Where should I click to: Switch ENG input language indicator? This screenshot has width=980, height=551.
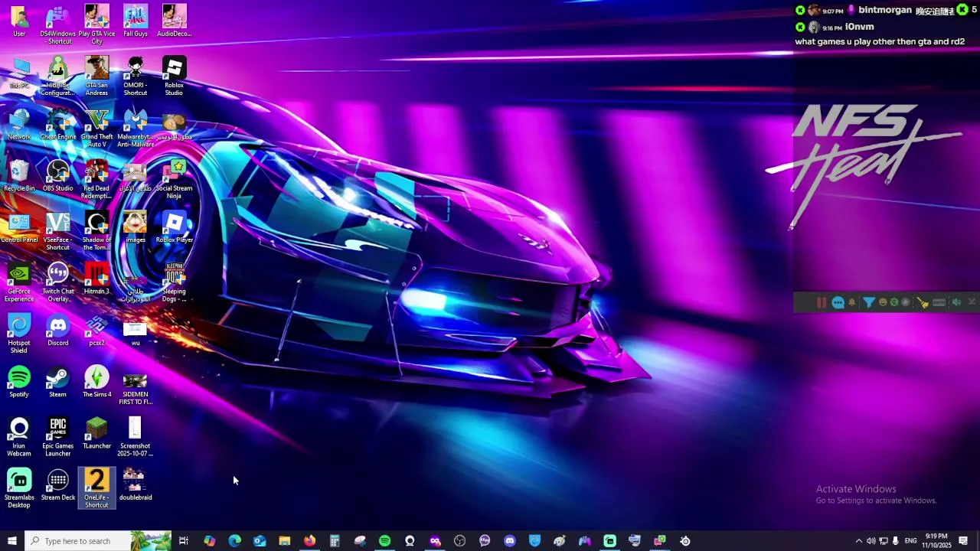[x=910, y=541]
